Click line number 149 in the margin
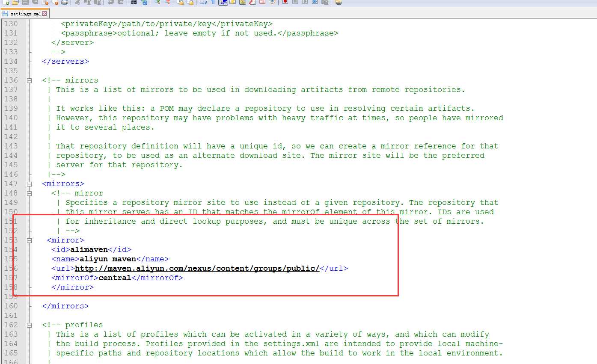The width and height of the screenshot is (597, 364). [x=11, y=202]
